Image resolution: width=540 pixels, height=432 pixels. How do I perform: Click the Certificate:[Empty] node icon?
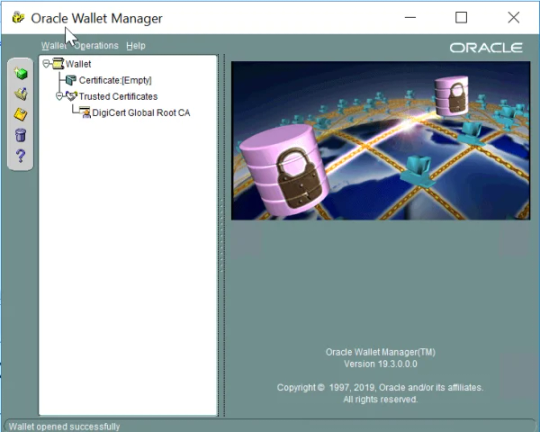[71, 80]
